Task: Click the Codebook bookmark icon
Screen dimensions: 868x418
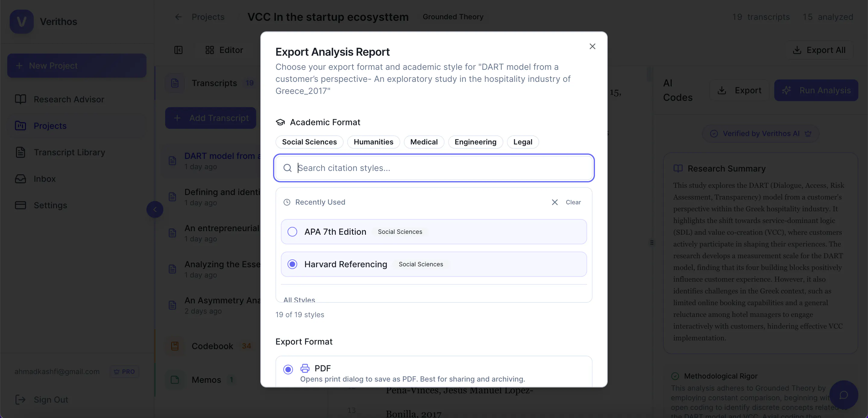Action: click(175, 346)
